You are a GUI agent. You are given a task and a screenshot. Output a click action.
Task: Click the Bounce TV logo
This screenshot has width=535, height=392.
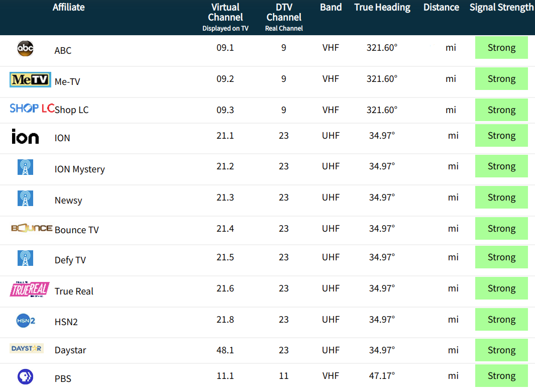point(32,228)
